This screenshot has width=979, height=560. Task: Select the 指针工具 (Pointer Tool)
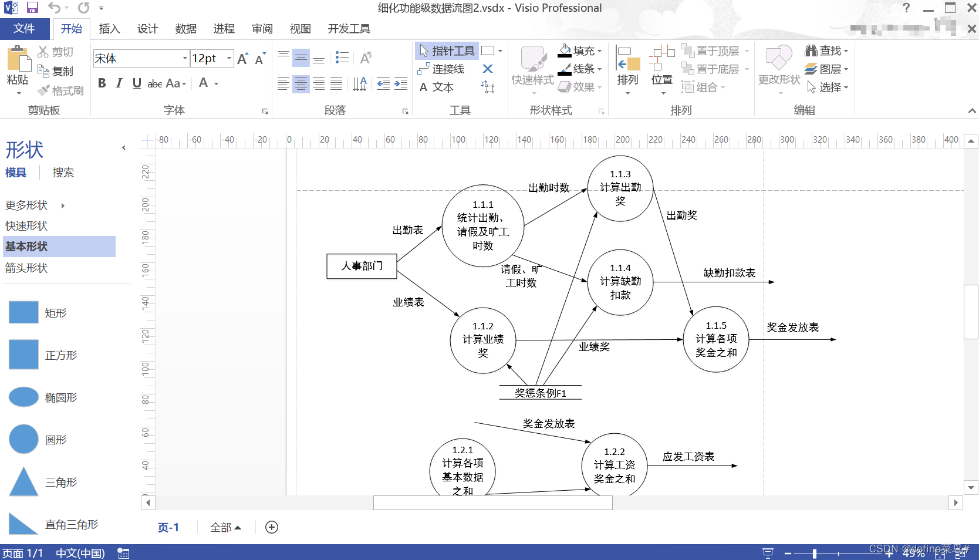(x=447, y=50)
